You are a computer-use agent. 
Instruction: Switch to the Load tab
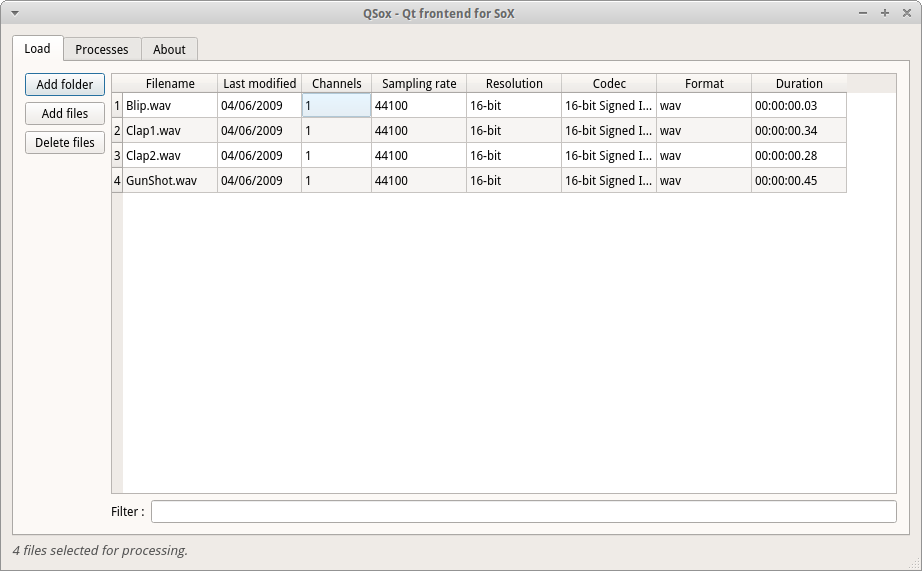[38, 48]
